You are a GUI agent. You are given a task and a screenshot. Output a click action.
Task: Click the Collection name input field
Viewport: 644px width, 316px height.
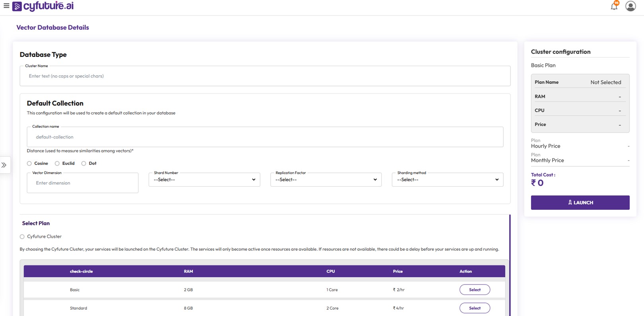[265, 137]
